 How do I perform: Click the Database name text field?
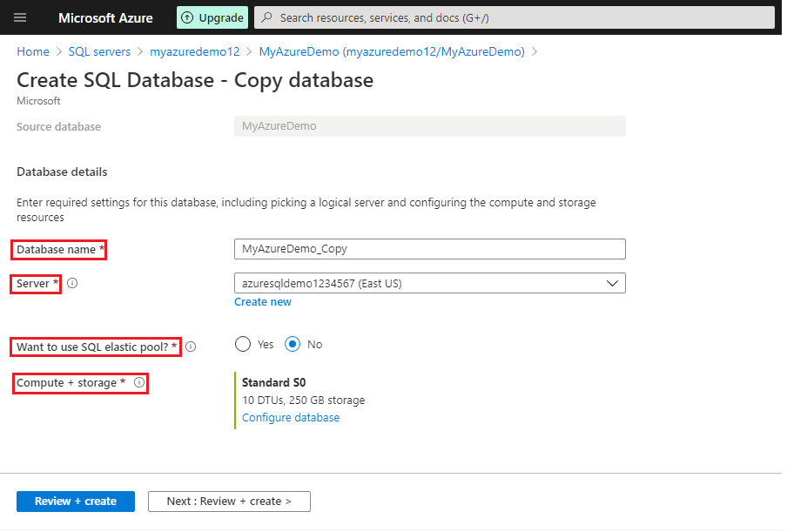point(430,249)
